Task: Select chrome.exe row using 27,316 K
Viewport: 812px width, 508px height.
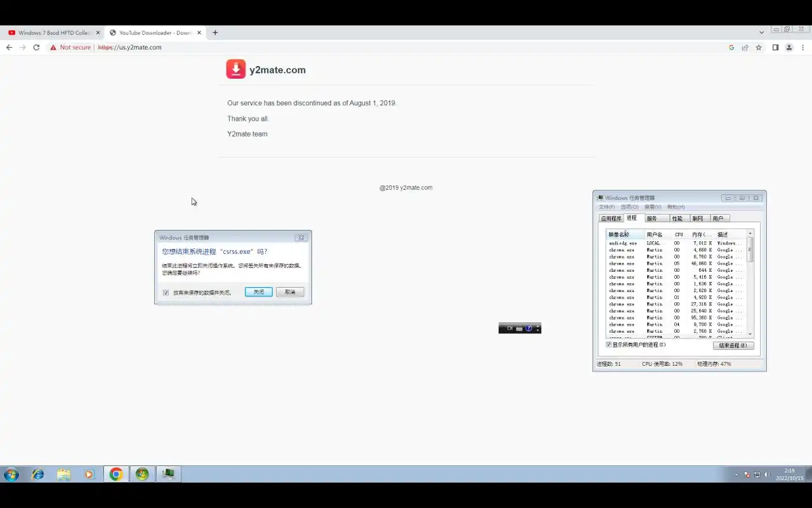Action: (676, 304)
